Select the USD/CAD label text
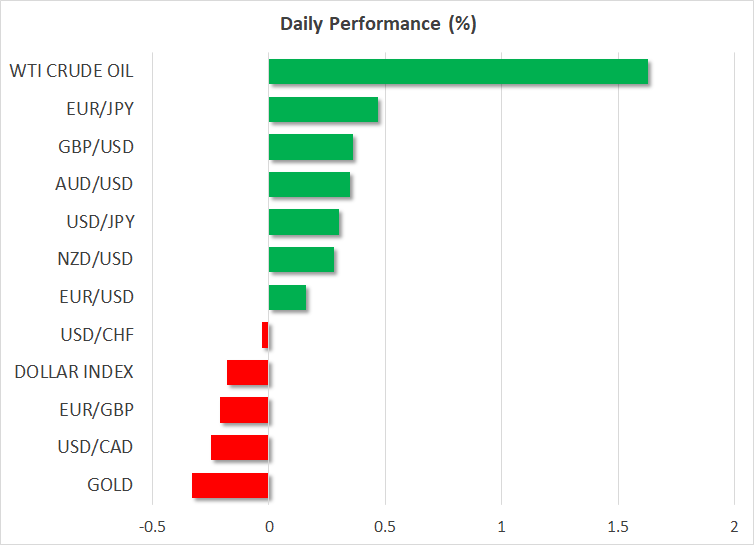754x545 pixels. pos(94,447)
